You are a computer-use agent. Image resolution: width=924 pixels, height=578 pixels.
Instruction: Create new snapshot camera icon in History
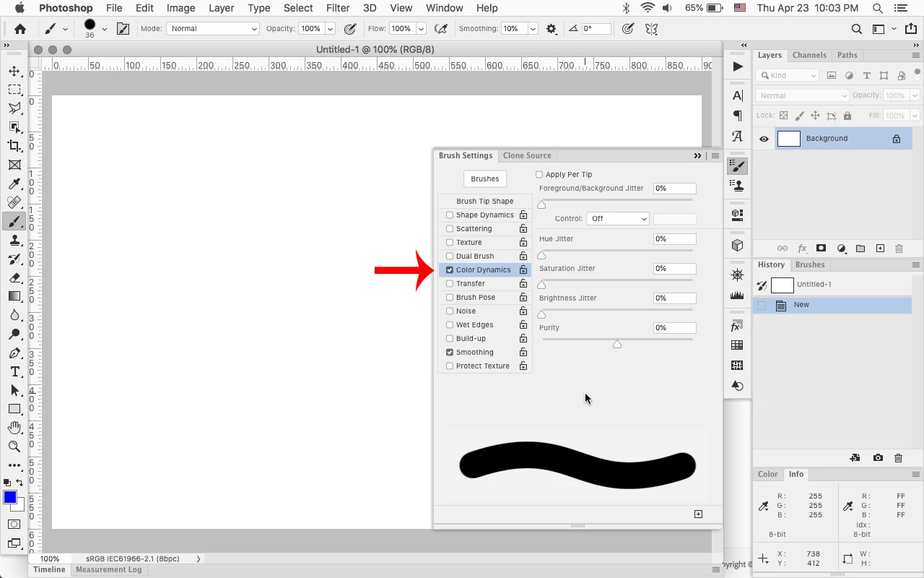click(x=878, y=458)
